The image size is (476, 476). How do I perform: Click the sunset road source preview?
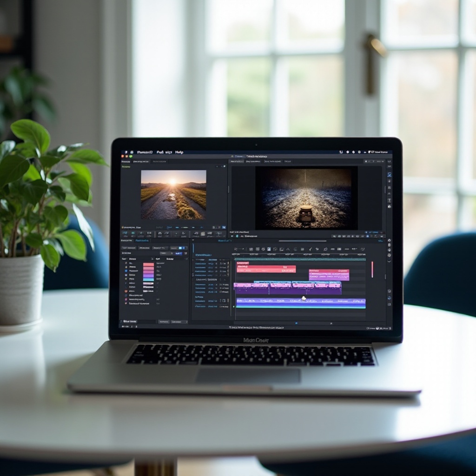coord(173,195)
